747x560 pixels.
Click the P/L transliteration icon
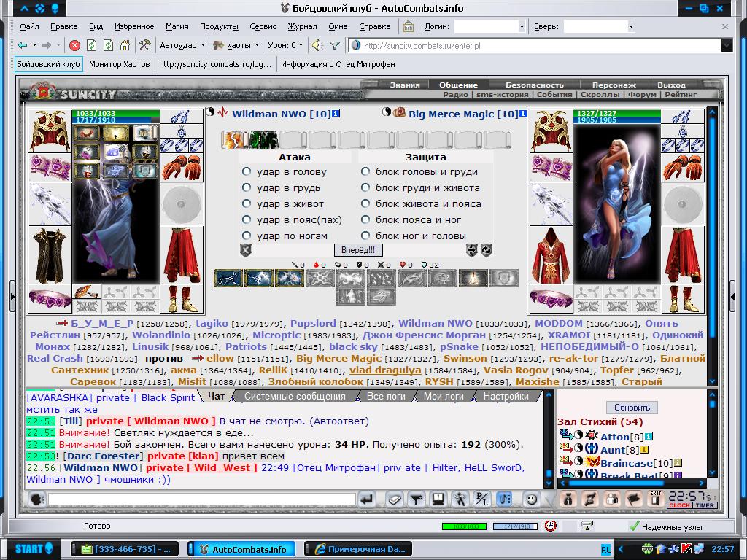pyautogui.click(x=482, y=499)
